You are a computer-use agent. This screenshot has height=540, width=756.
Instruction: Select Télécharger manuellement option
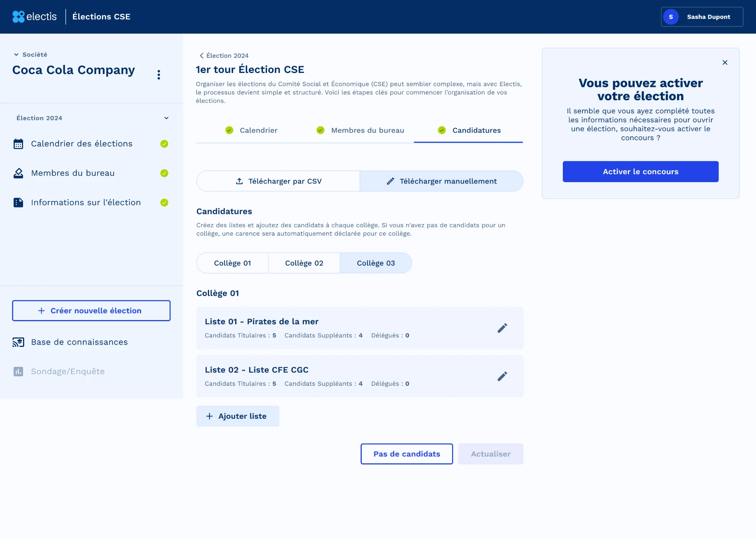pyautogui.click(x=442, y=181)
